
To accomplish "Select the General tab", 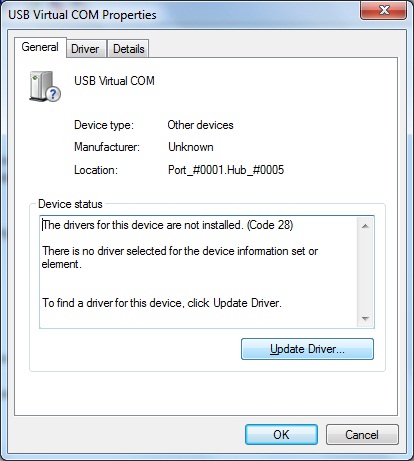I will (x=40, y=47).
